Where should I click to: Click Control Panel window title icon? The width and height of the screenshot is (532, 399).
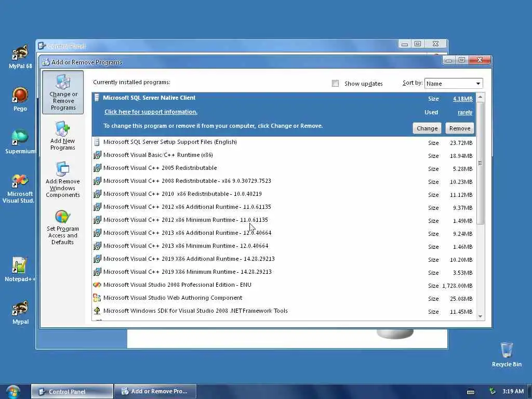point(42,46)
